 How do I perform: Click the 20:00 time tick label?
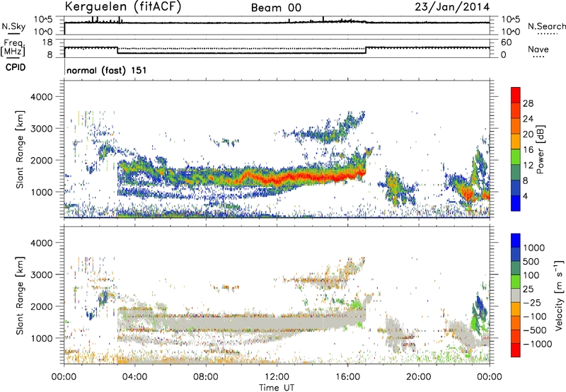pyautogui.click(x=419, y=377)
